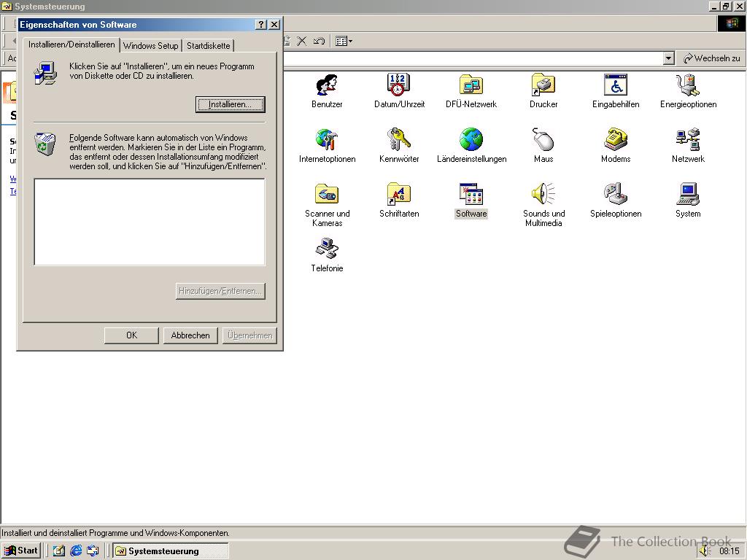This screenshot has height=560, width=747.
Task: Switch to the Windows Setup tab
Action: tap(150, 46)
